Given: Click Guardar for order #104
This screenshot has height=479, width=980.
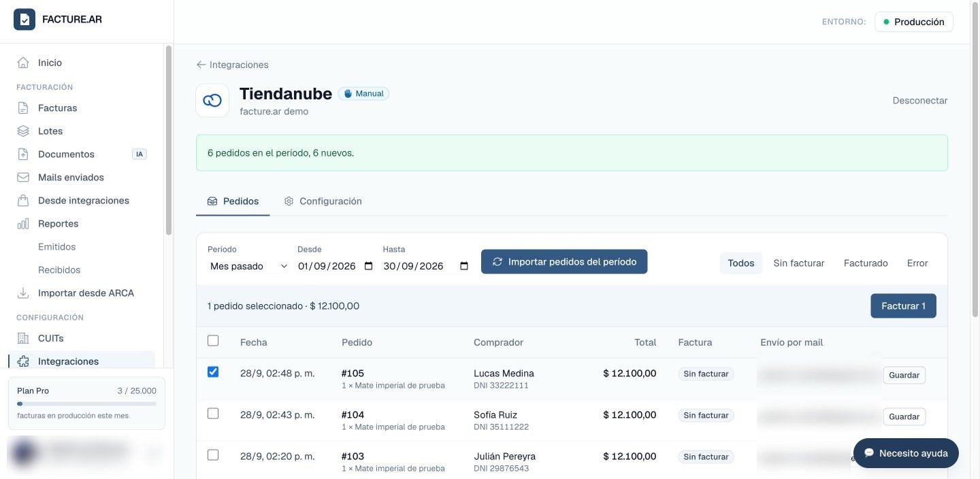Looking at the screenshot, I should coord(904,416).
